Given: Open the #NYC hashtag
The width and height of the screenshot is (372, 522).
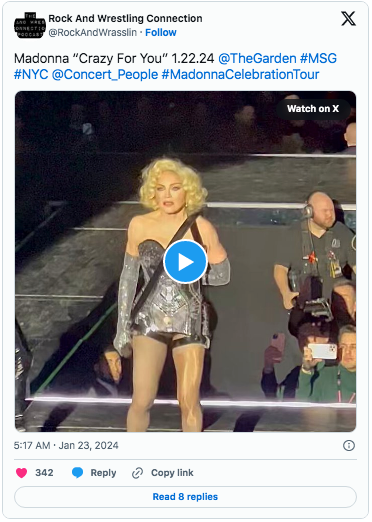Looking at the screenshot, I should click(x=31, y=74).
